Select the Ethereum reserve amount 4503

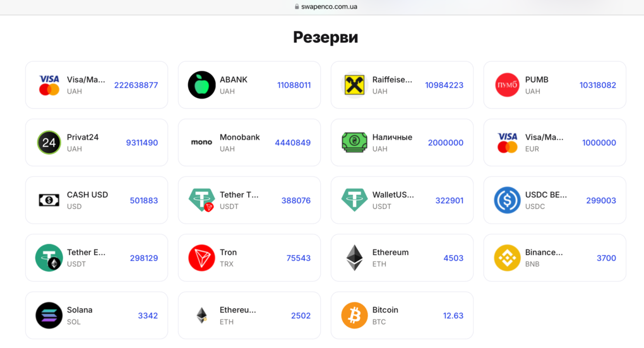click(453, 258)
